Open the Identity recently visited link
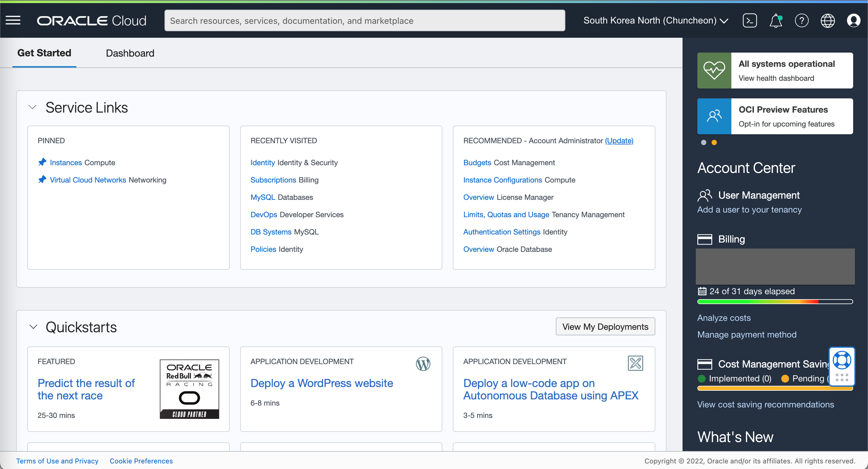Image resolution: width=868 pixels, height=469 pixels. point(262,162)
